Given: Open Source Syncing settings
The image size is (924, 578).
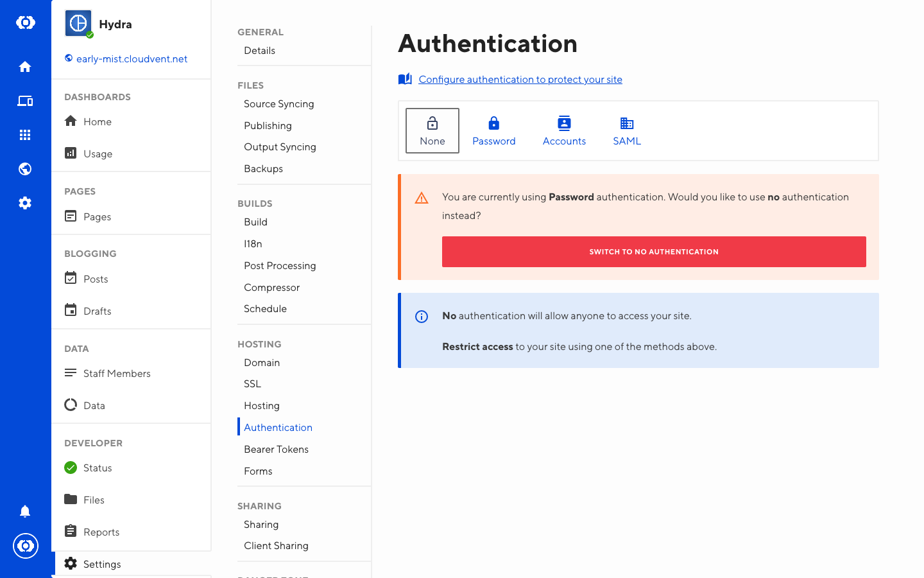Looking at the screenshot, I should 279,104.
